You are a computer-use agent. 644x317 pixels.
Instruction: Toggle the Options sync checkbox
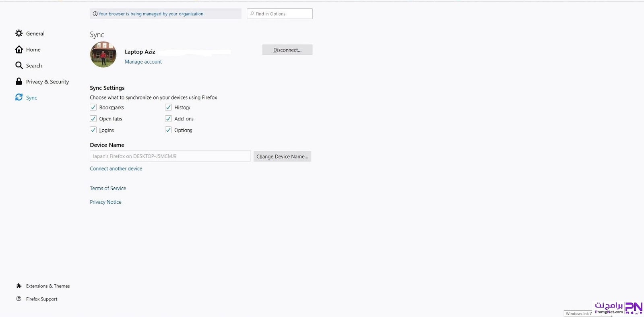tap(168, 130)
